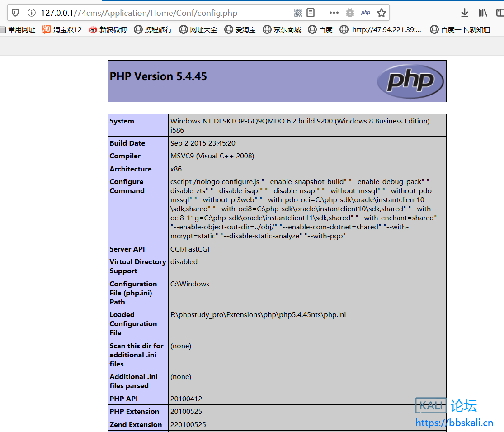Click the tracking protection shield icon
Image resolution: width=504 pixels, height=432 pixels.
(x=15, y=13)
